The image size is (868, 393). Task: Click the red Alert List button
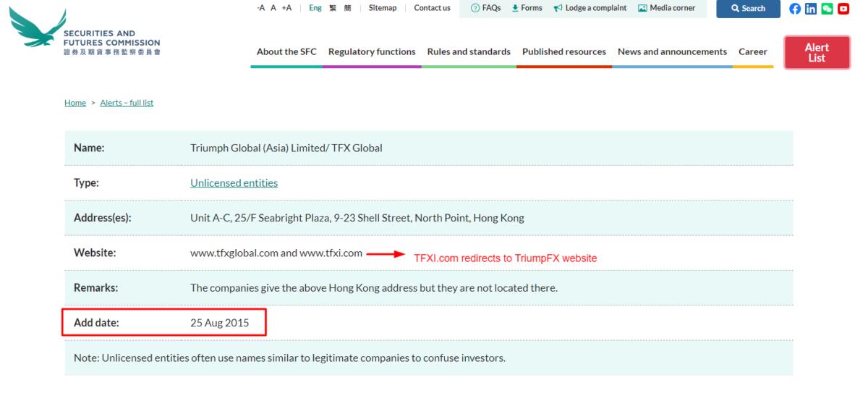click(817, 52)
